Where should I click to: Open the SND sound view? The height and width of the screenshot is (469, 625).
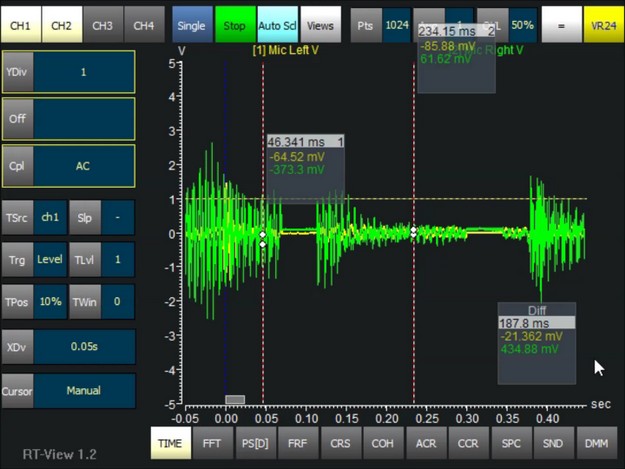point(553,442)
